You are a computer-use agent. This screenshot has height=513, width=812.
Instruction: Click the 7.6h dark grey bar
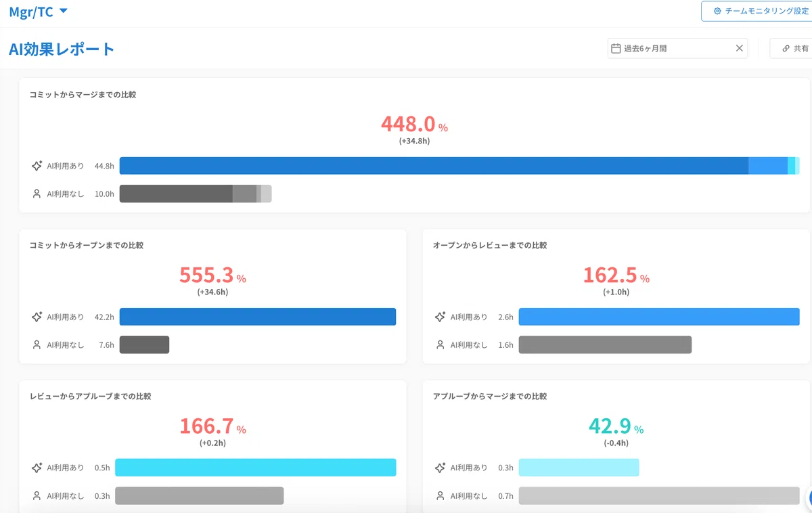(x=144, y=344)
